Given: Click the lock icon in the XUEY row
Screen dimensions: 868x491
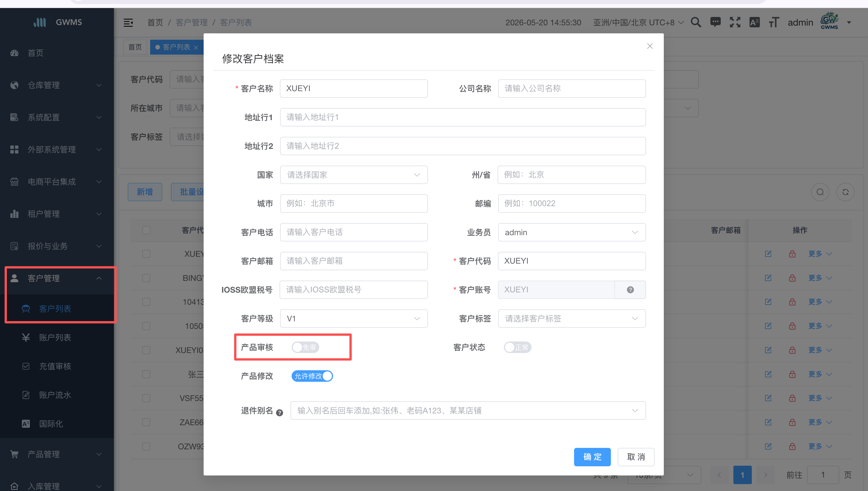Looking at the screenshot, I should pyautogui.click(x=792, y=254).
